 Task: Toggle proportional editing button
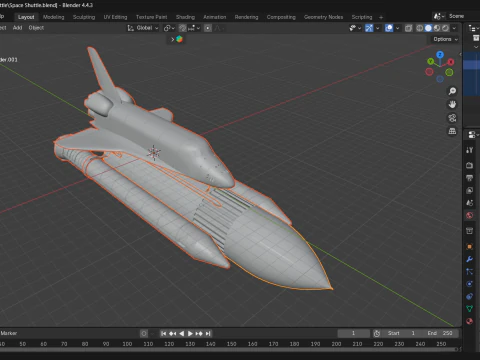[x=208, y=28]
